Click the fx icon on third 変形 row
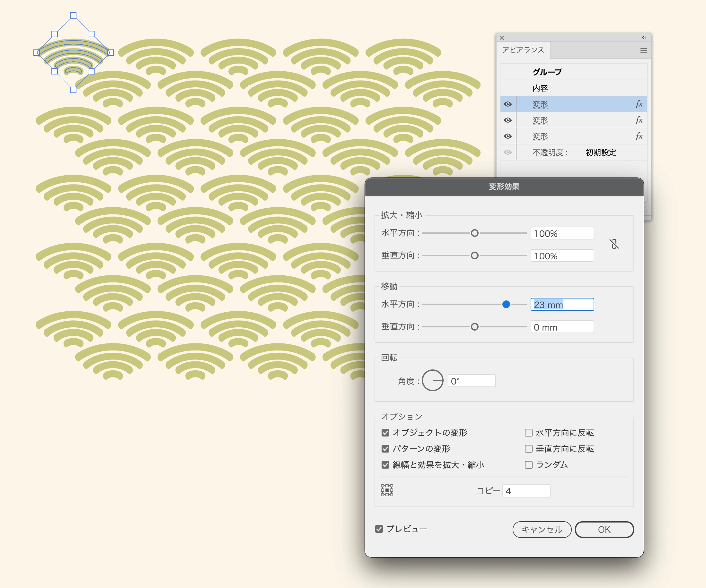 tap(639, 136)
